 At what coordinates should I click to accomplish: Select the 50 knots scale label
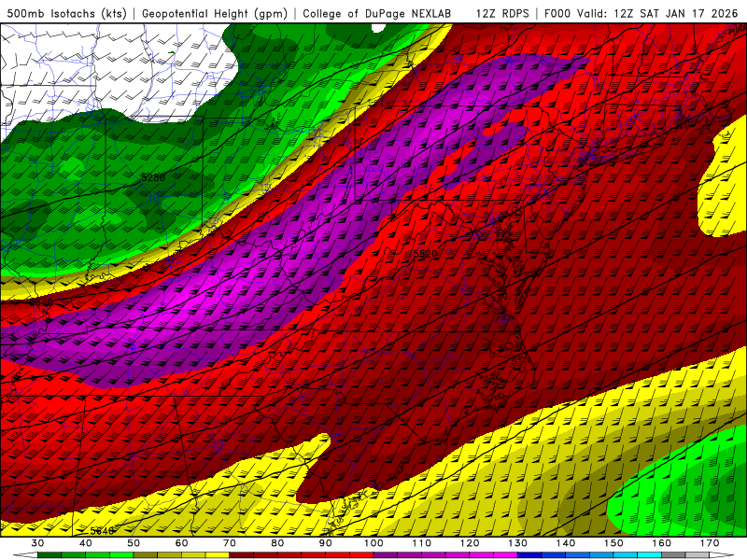point(134,543)
